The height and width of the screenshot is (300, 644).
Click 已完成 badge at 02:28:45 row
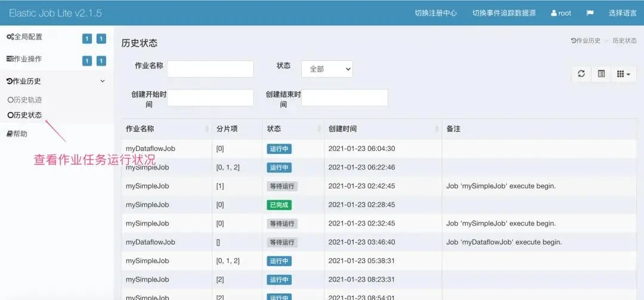(x=279, y=205)
